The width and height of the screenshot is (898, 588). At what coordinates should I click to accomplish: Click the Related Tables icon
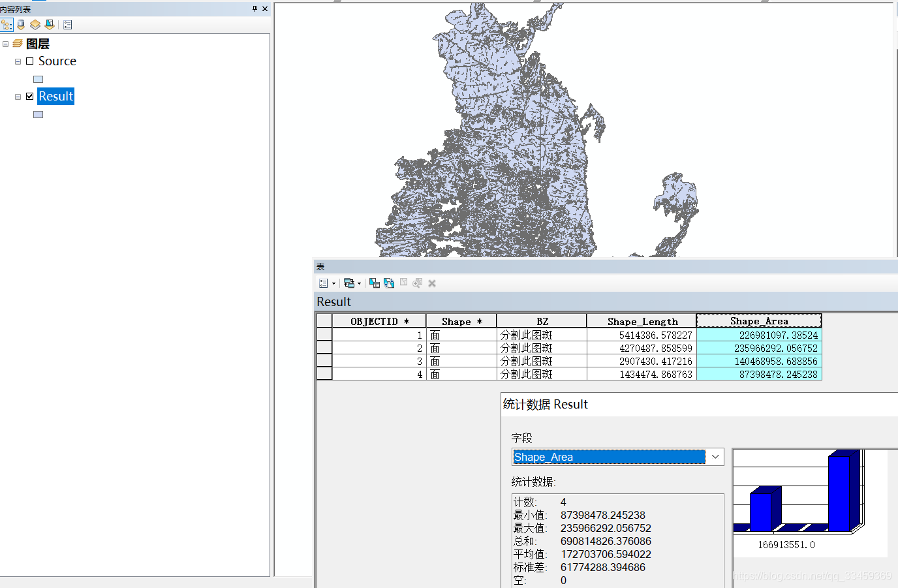tap(349, 283)
